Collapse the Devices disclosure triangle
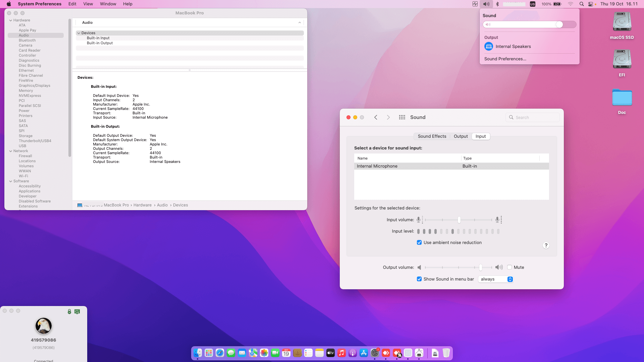 tap(78, 33)
